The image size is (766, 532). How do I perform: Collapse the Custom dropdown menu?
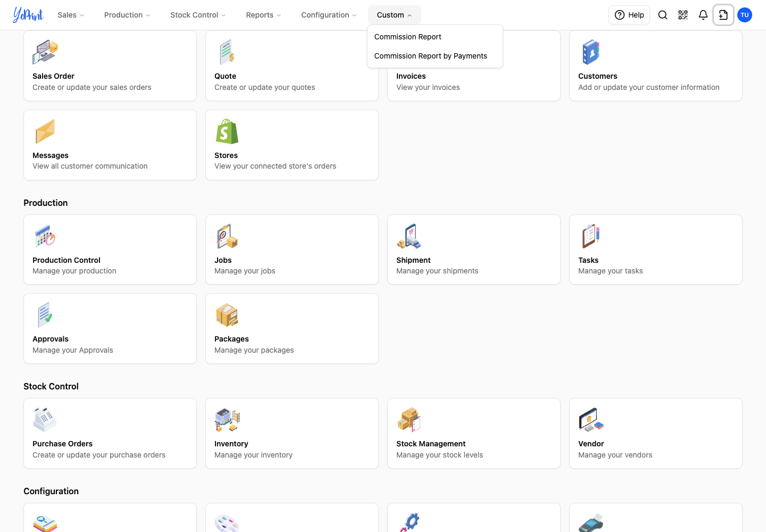click(x=395, y=15)
